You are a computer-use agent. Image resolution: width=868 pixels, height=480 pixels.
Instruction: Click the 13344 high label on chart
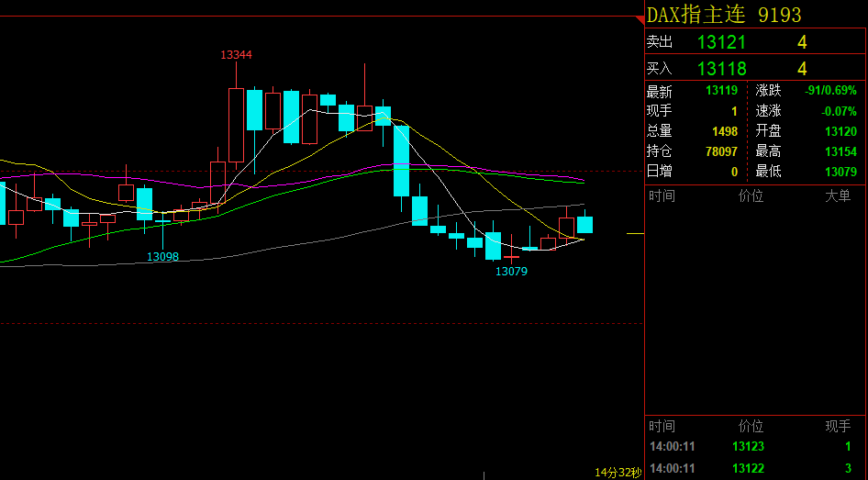click(x=236, y=55)
